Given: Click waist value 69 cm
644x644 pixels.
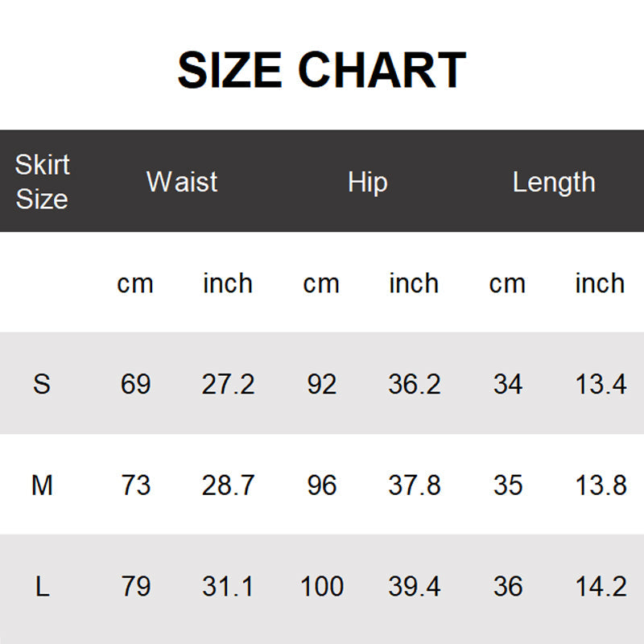Looking at the screenshot, I should [x=135, y=384].
